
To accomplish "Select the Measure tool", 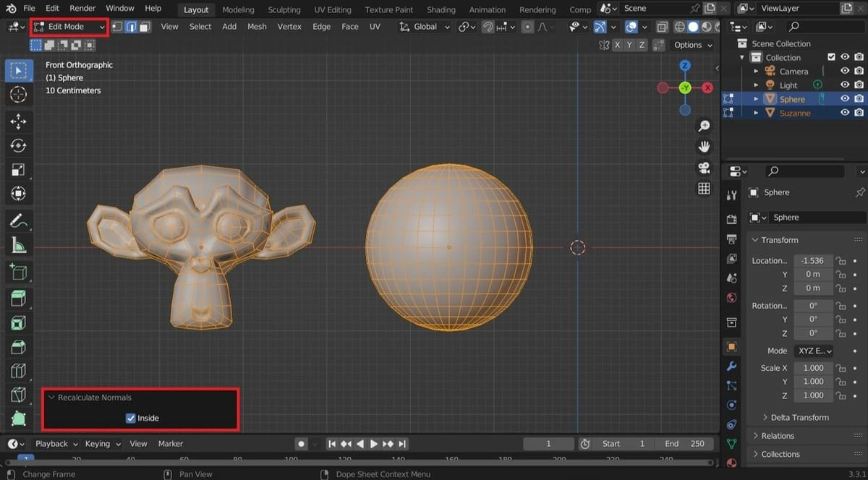I will point(18,245).
